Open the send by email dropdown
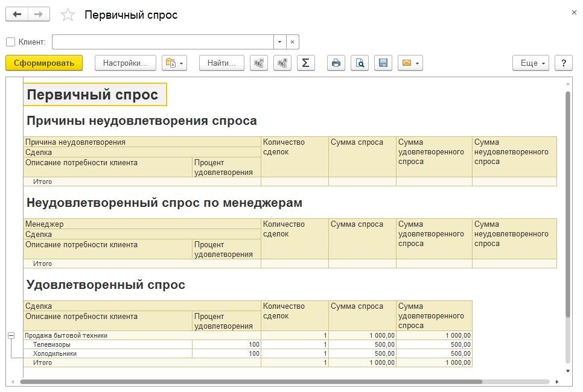Screen dimensions: 583x392 [x=410, y=63]
